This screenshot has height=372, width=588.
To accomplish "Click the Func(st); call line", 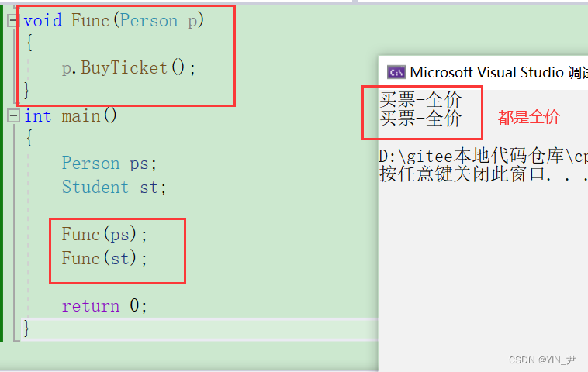I will [x=105, y=259].
